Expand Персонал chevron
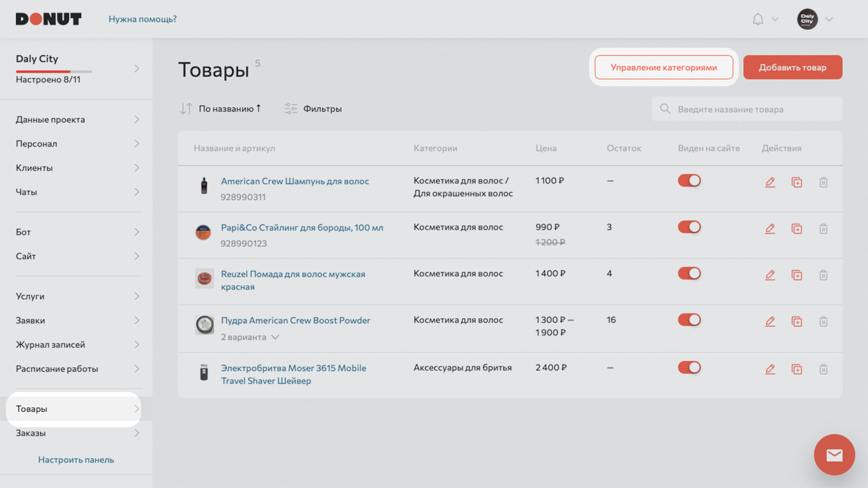 pyautogui.click(x=137, y=143)
